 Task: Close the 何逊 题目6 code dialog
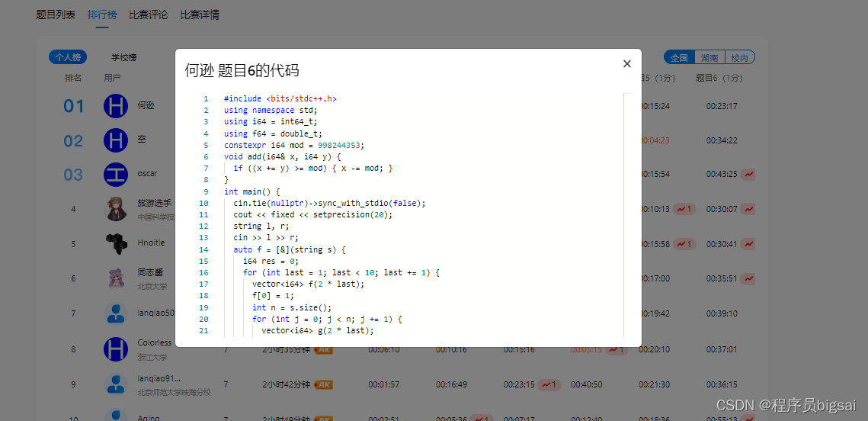(x=626, y=64)
